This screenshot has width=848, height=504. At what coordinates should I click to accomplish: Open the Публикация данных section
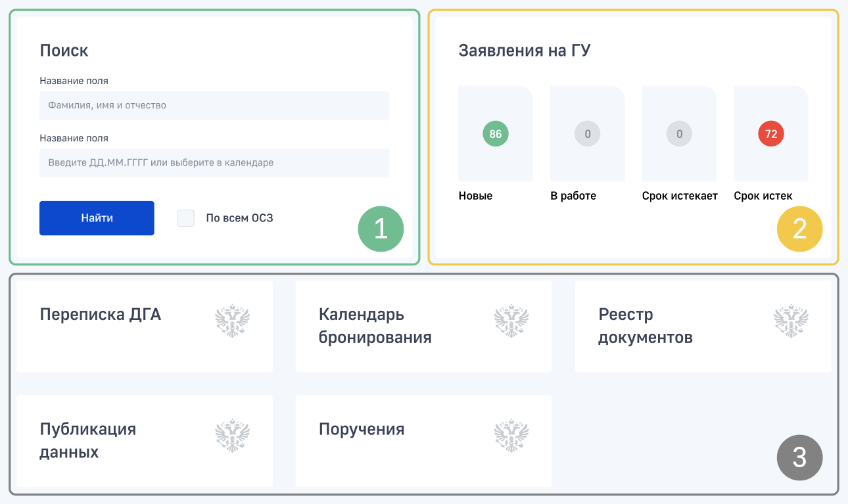[145, 441]
